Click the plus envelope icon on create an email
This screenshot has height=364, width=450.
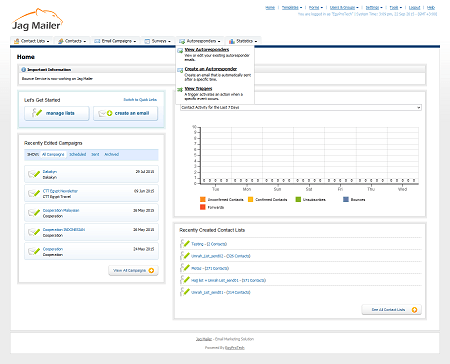pos(106,113)
